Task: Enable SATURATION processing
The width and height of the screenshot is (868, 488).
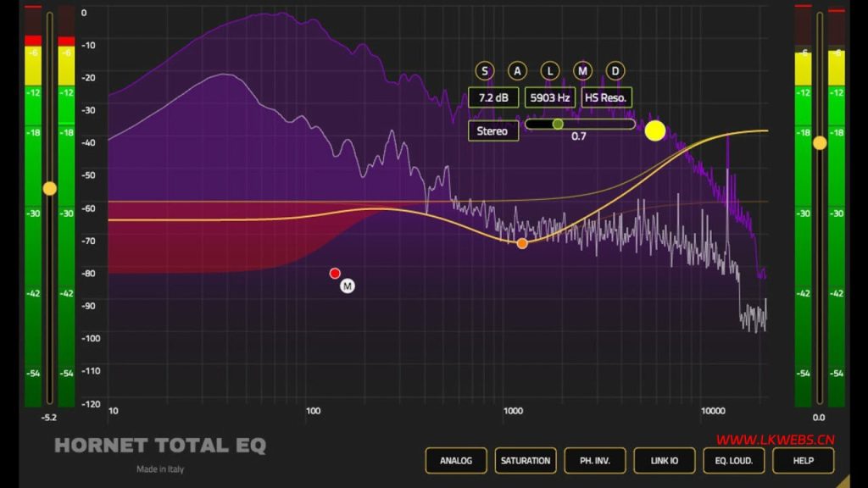Action: (526, 461)
